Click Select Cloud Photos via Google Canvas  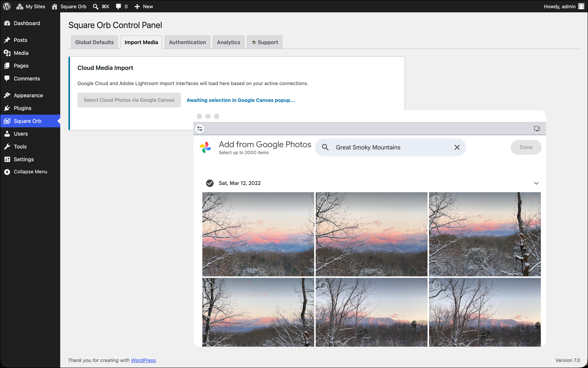[129, 100]
